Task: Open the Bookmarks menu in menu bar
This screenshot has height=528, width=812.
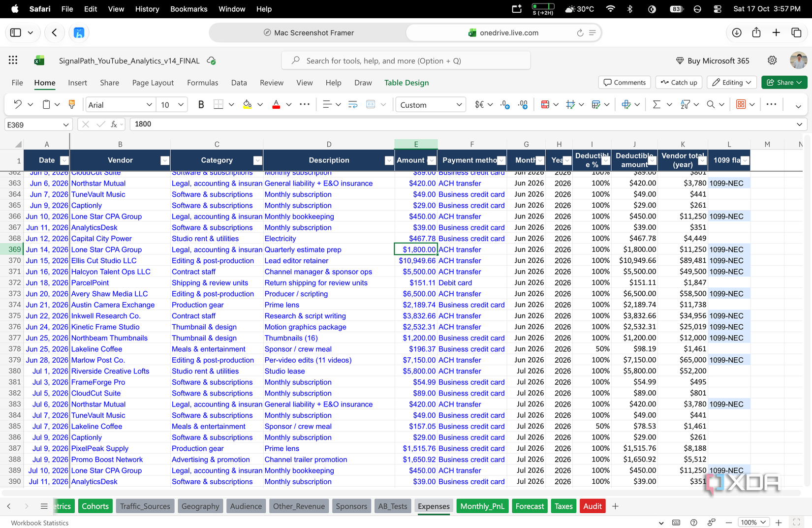Action: tap(188, 9)
